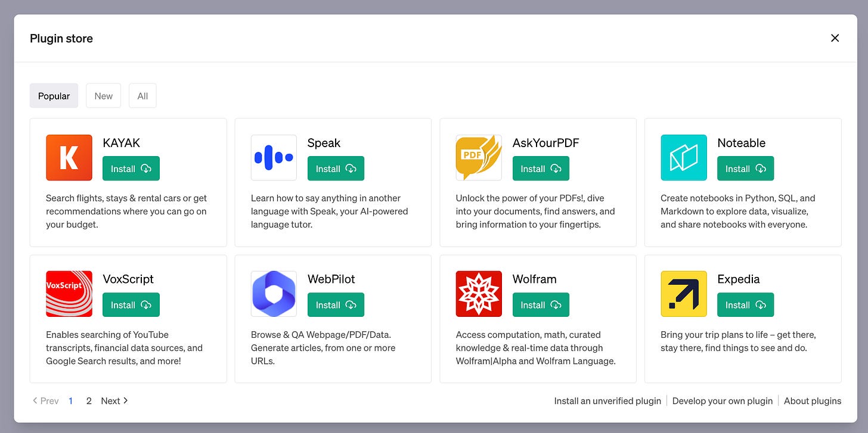Click Install an unverified plugin

pos(607,400)
